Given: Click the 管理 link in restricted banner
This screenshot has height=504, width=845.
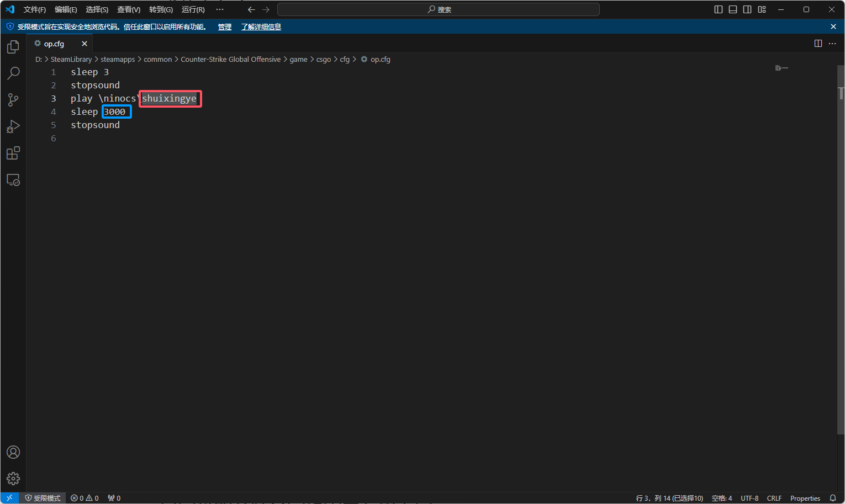Looking at the screenshot, I should coord(224,26).
